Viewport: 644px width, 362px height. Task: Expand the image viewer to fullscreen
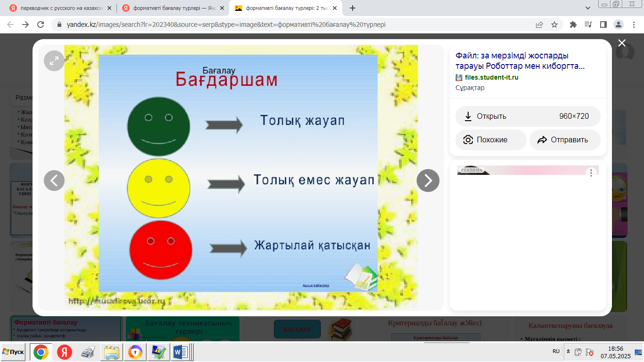pos(54,61)
